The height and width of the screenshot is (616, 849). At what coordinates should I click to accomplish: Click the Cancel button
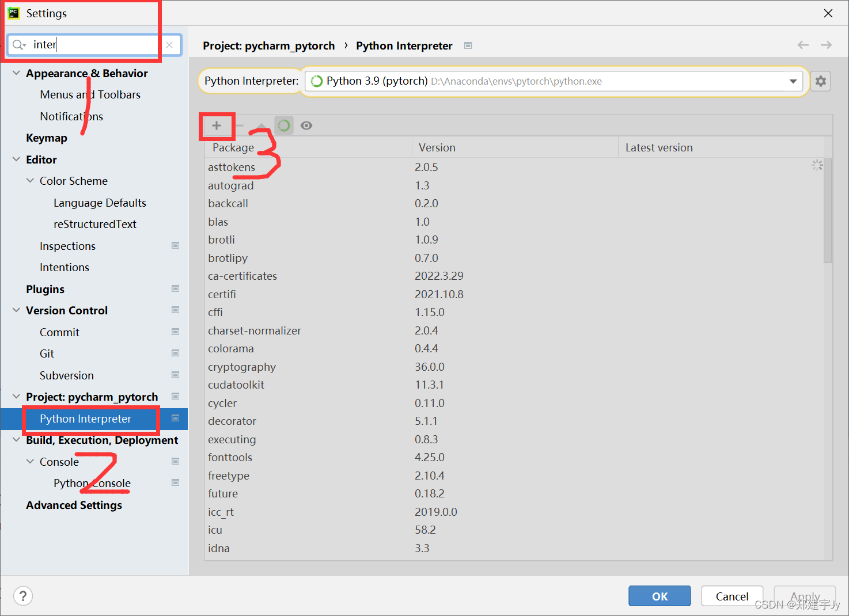(732, 596)
